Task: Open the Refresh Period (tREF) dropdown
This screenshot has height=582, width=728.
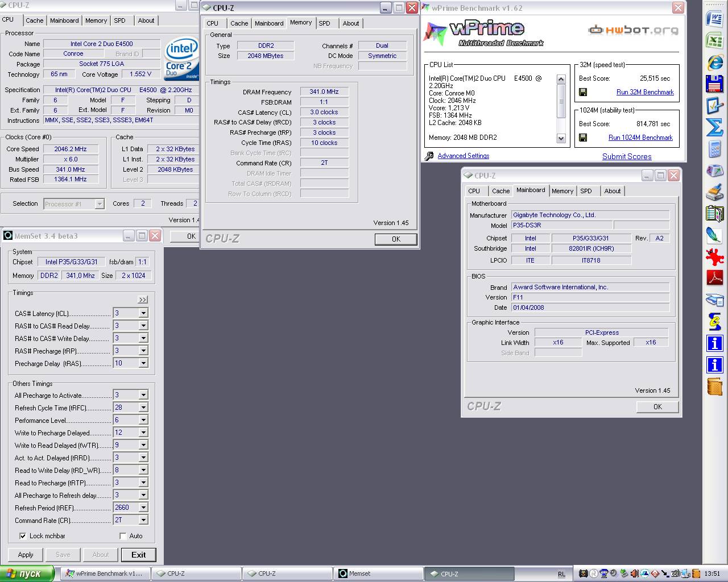Action: tap(143, 508)
